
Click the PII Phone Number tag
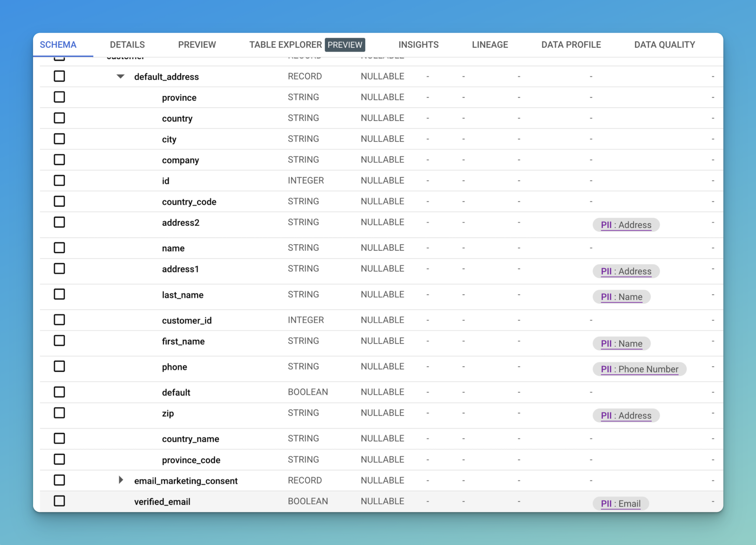tap(640, 369)
